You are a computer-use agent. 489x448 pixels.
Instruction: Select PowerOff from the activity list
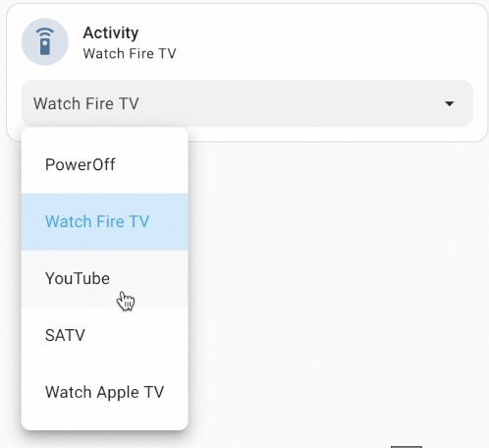click(x=105, y=164)
